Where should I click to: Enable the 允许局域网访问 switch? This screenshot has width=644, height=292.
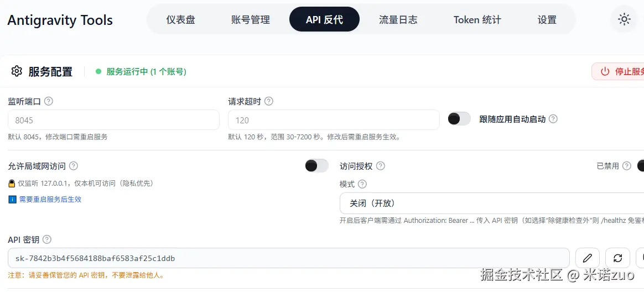coord(316,166)
